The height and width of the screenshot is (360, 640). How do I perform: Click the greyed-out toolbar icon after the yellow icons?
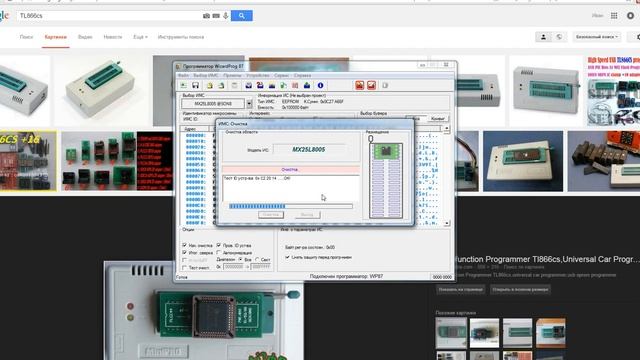pyautogui.click(x=234, y=85)
